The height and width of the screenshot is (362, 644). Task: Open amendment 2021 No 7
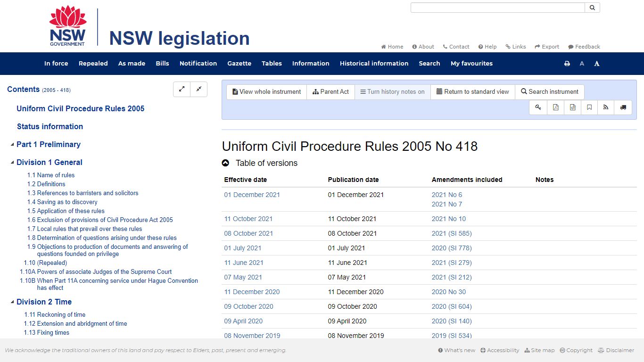447,205
